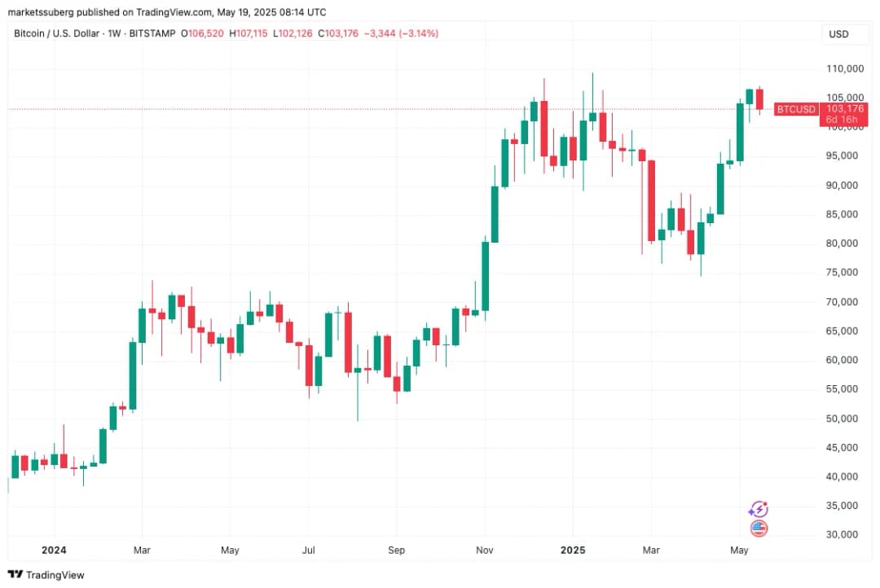Select the latest red weekly candle
This screenshot has height=588, width=880.
pyautogui.click(x=759, y=99)
